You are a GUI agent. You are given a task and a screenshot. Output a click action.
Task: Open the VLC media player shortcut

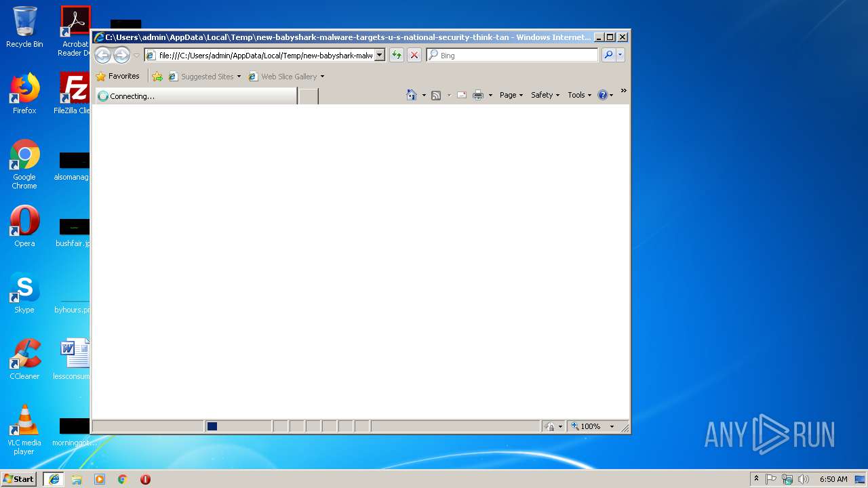[24, 430]
